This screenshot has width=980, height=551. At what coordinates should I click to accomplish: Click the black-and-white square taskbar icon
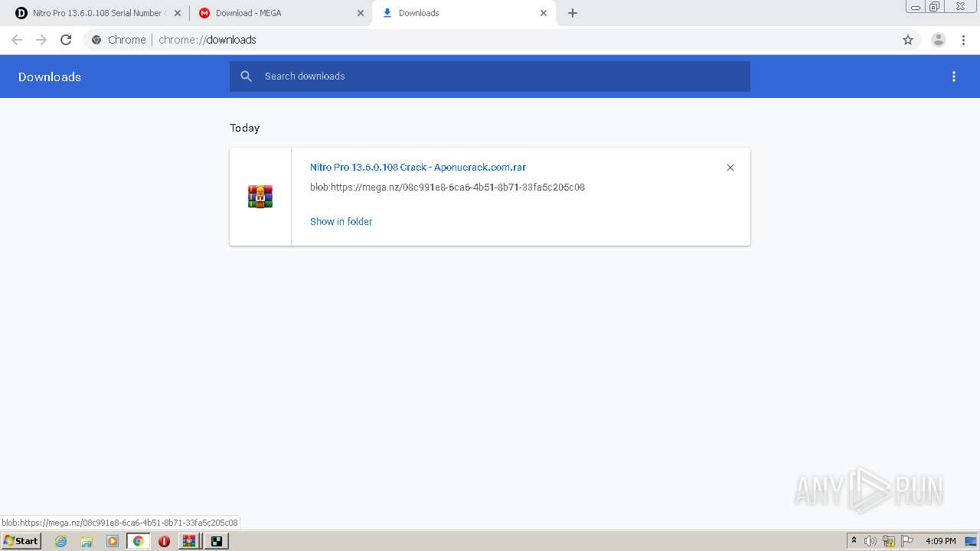tap(217, 541)
